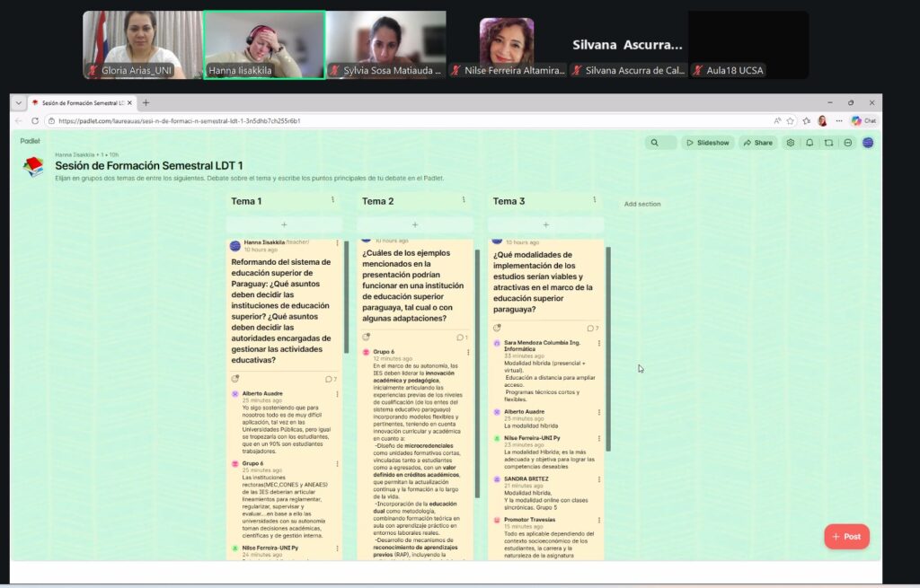Open Grupo 6 comment options in Tema 2
This screenshot has height=588, width=920.
(468, 352)
